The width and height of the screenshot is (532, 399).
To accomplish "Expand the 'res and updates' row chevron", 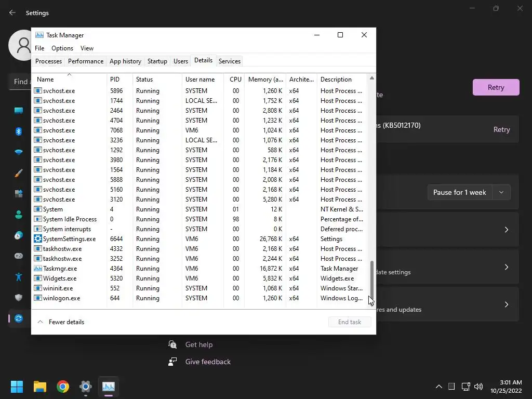I will [506, 304].
